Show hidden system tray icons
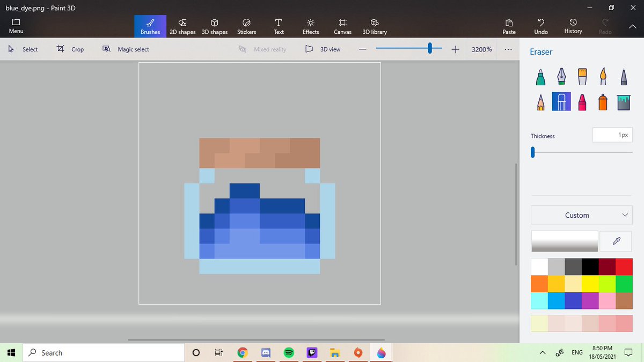 pyautogui.click(x=543, y=353)
